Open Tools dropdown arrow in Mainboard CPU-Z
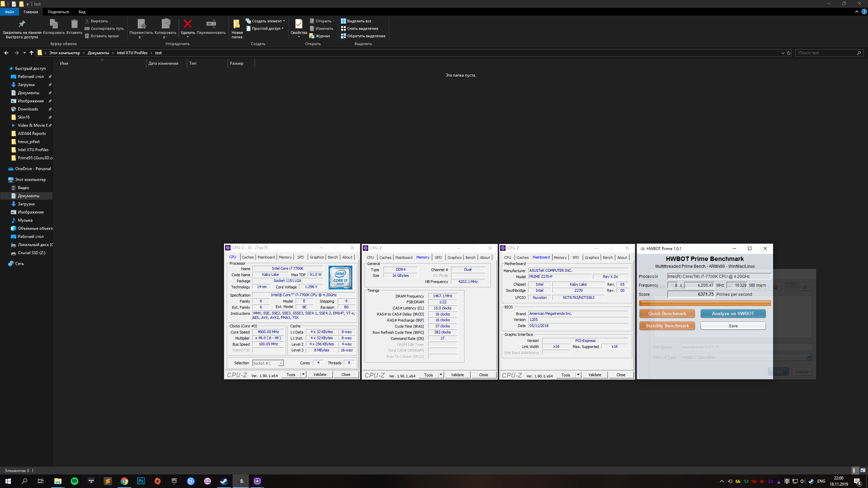 click(578, 375)
